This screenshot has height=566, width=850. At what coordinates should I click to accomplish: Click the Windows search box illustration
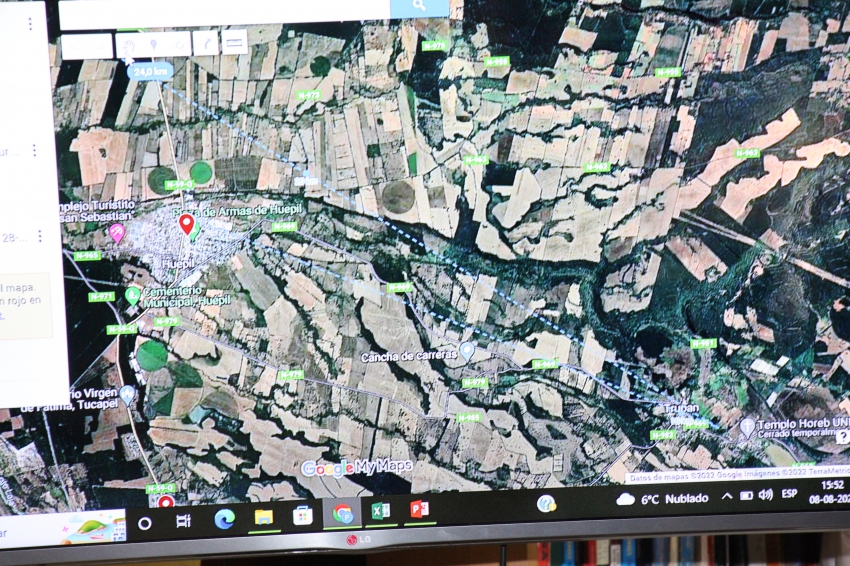tap(93, 527)
